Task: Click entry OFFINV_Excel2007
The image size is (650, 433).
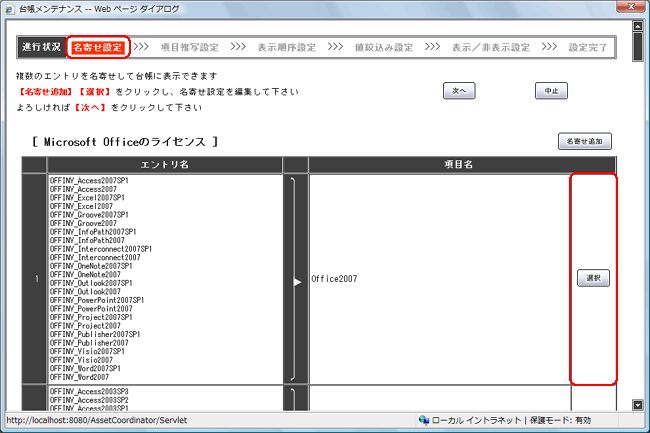Action: (x=81, y=206)
